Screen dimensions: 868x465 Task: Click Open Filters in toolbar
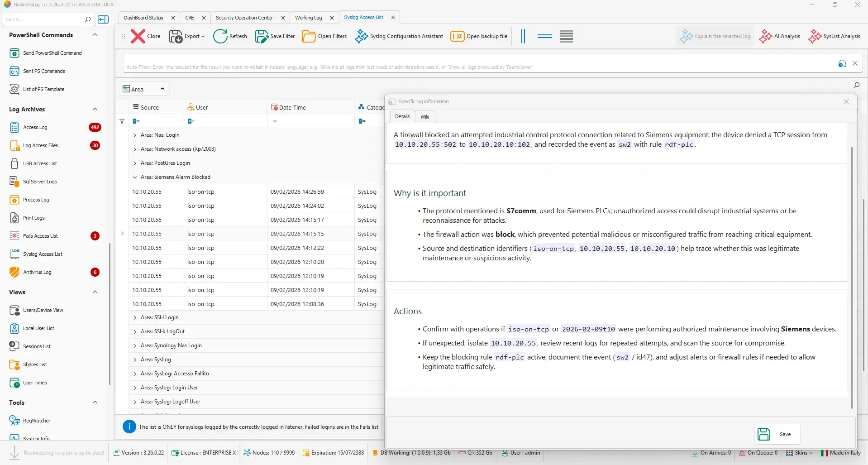point(324,36)
